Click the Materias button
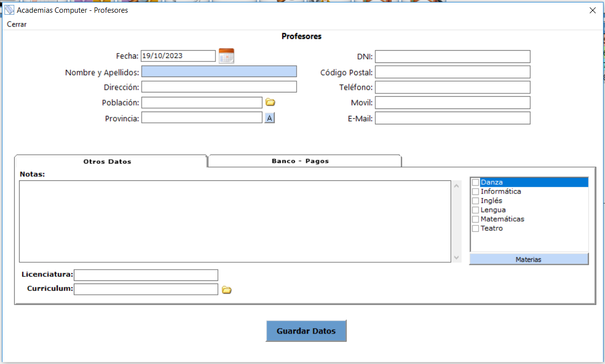 tap(529, 259)
